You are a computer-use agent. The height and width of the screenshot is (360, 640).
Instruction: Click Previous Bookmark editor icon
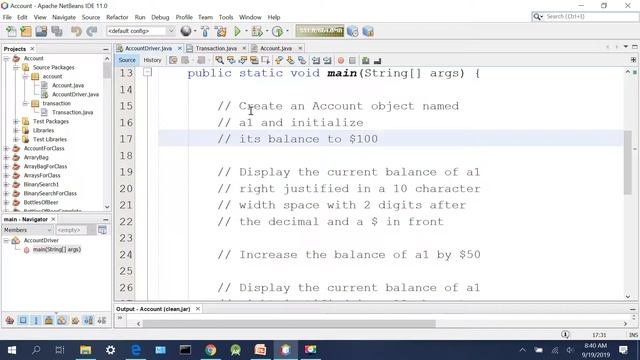[x=279, y=60]
